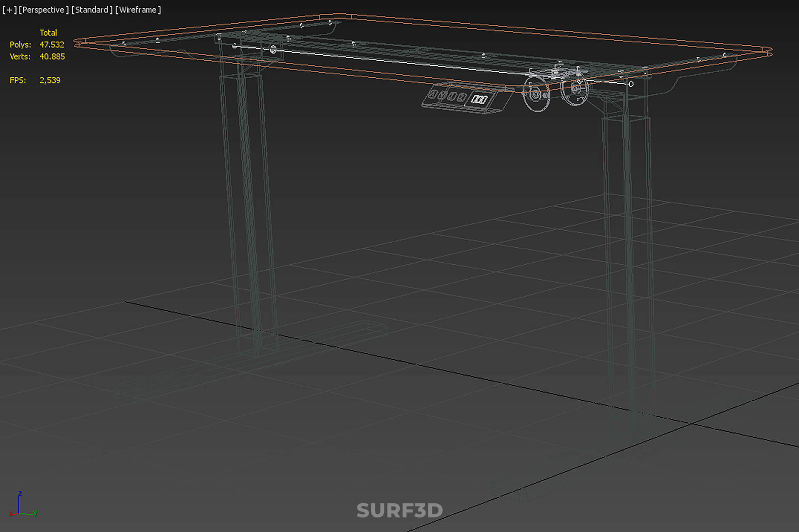Click the Total statistics header

48,32
